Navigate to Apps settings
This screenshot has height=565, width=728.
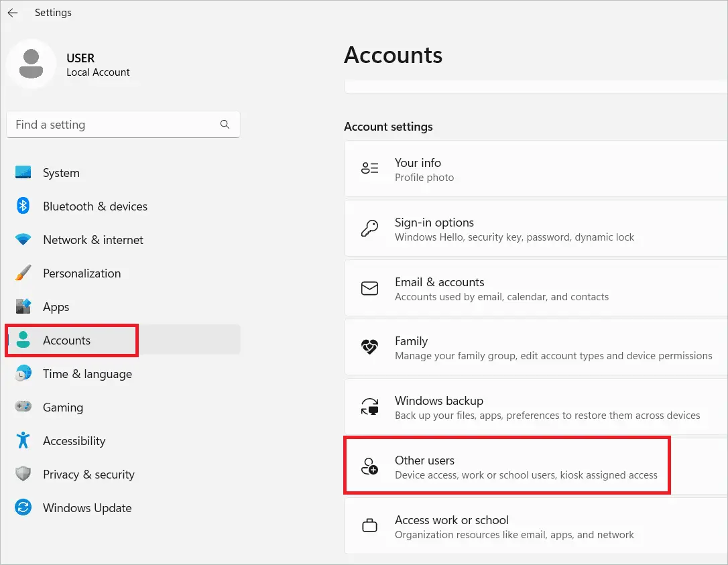[123, 306]
